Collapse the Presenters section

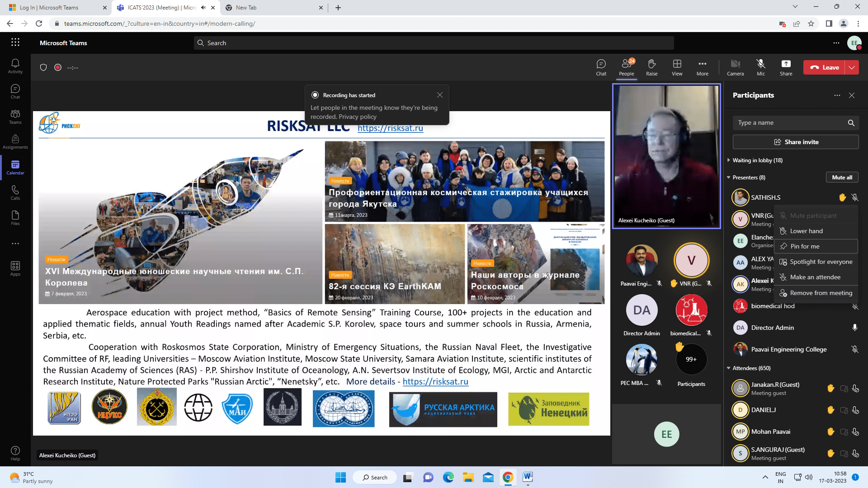click(729, 178)
